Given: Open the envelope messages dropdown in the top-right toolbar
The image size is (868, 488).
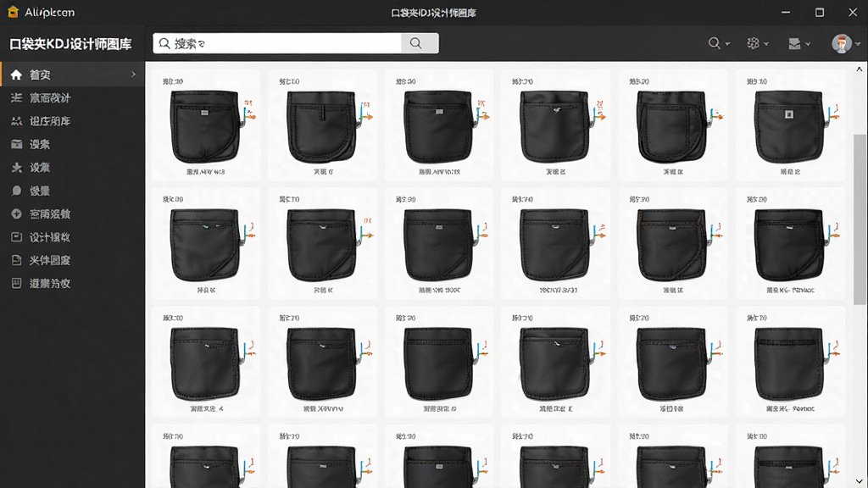Looking at the screenshot, I should coord(798,43).
